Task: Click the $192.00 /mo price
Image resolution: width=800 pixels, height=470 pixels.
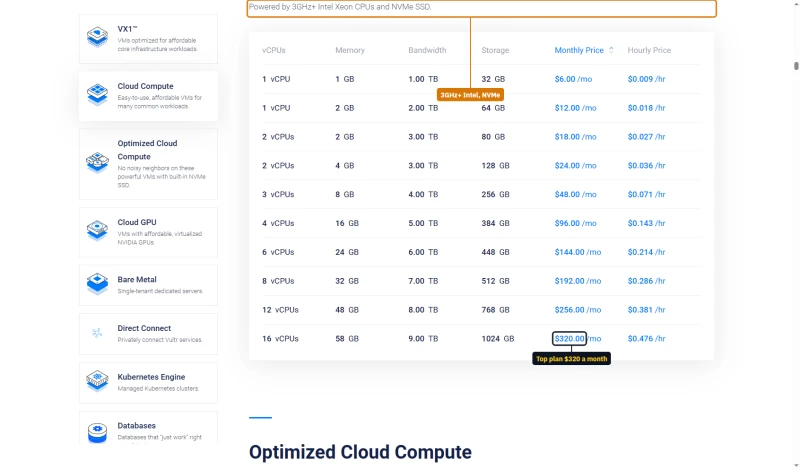Action: [578, 281]
